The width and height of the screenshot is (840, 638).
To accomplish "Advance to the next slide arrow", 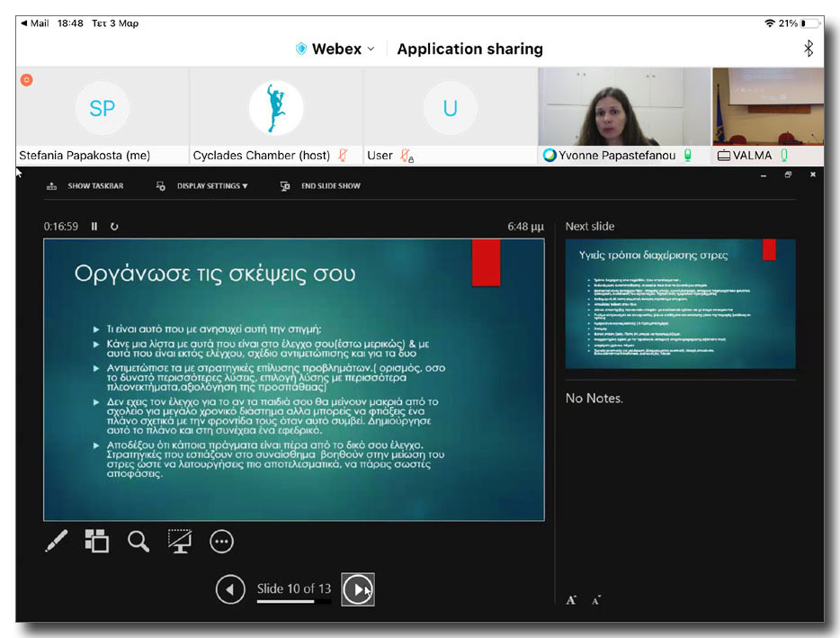I will [358, 589].
